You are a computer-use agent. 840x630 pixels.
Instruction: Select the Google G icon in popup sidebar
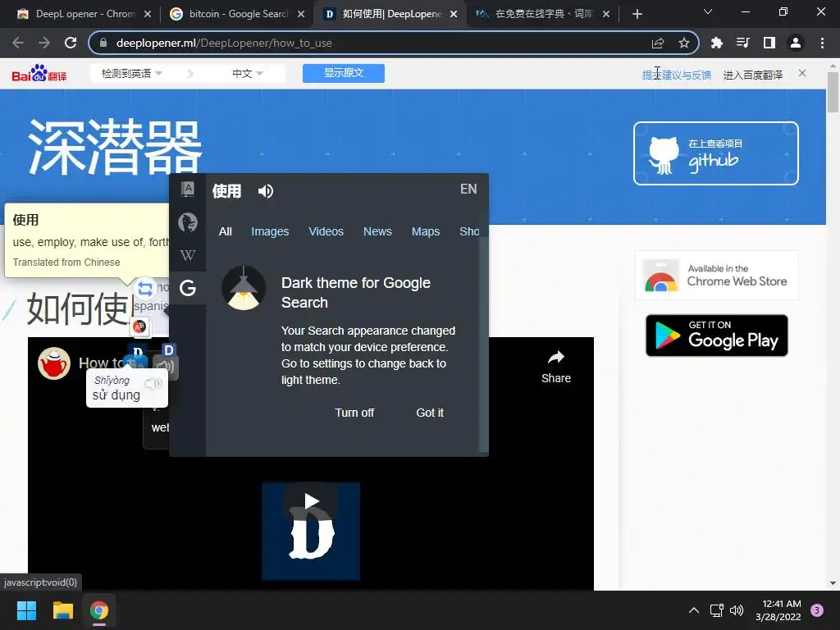tap(188, 288)
